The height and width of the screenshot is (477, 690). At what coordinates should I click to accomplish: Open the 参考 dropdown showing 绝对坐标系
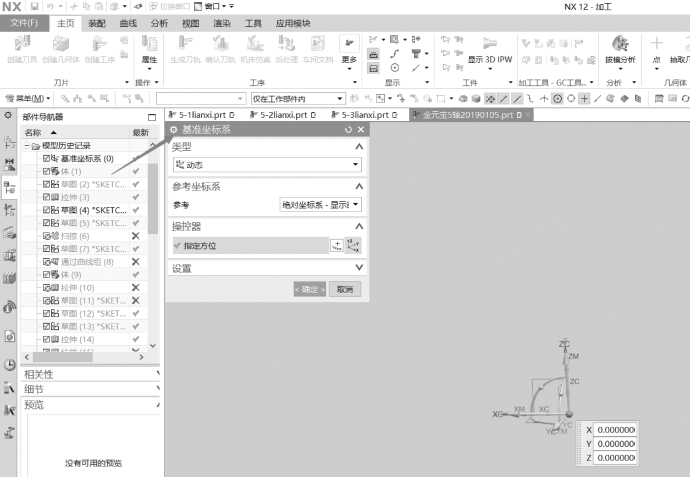click(320, 205)
